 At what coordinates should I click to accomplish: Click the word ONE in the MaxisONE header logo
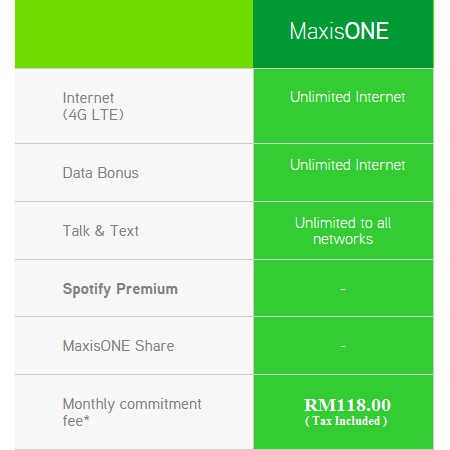366,31
